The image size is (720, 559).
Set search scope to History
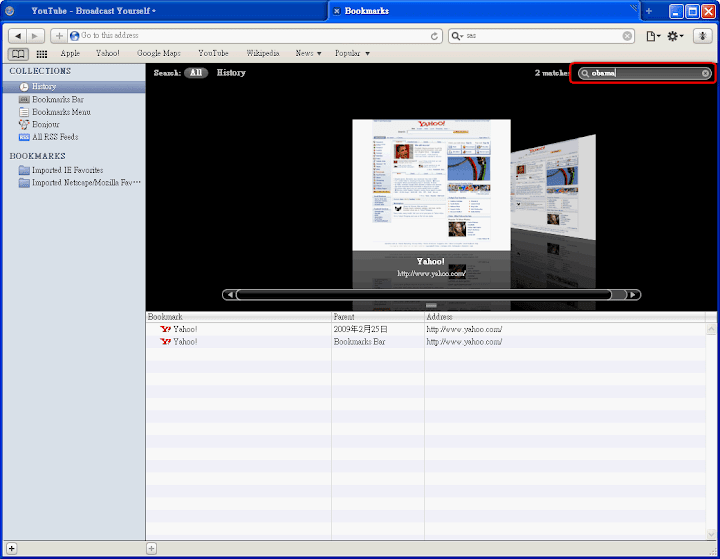pos(231,73)
